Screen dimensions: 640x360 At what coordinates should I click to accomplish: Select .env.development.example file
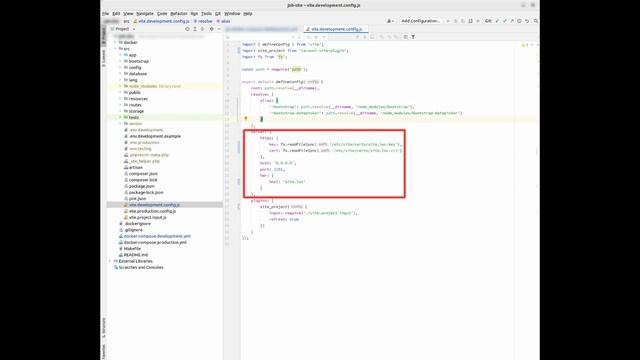tap(155, 136)
